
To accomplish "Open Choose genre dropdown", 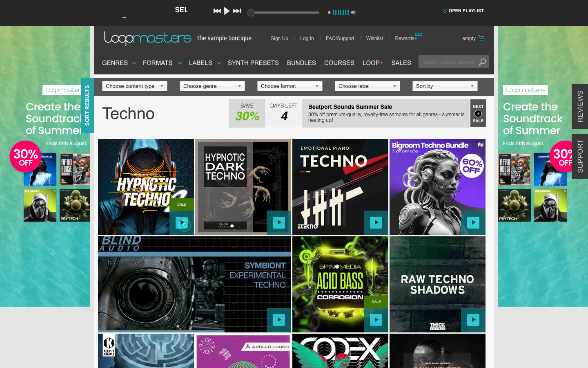I will tap(212, 86).
